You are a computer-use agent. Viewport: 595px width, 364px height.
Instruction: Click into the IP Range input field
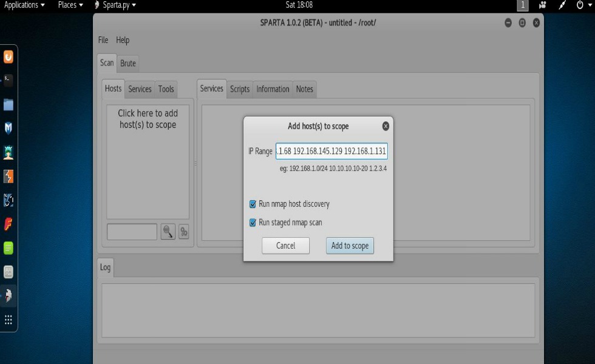[331, 151]
